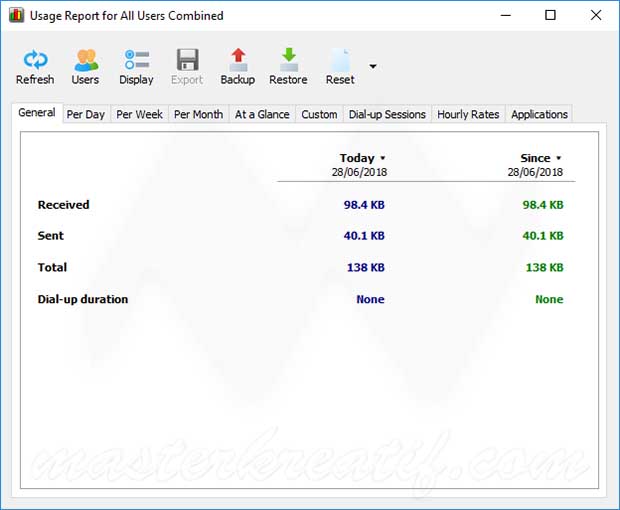Click the Today date 28/06/2018
620x510 pixels.
359,172
